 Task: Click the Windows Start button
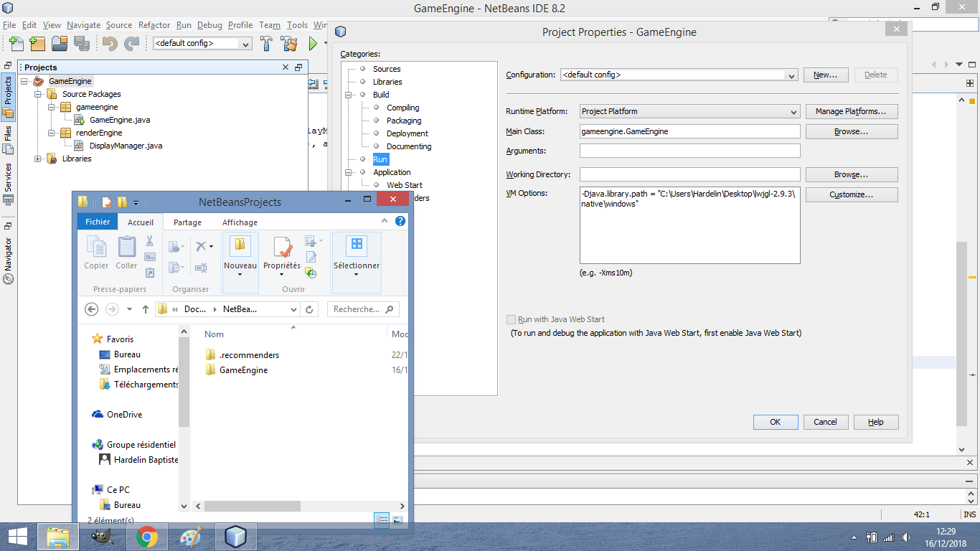(x=18, y=537)
